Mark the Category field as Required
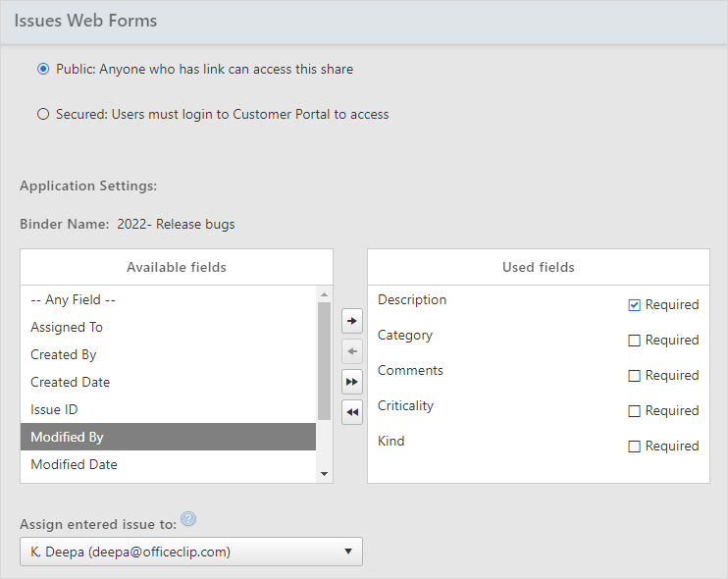 [634, 341]
